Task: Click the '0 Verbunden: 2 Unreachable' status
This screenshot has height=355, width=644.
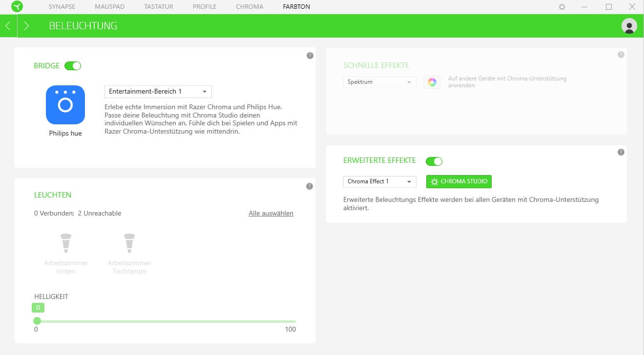Action: [x=78, y=213]
